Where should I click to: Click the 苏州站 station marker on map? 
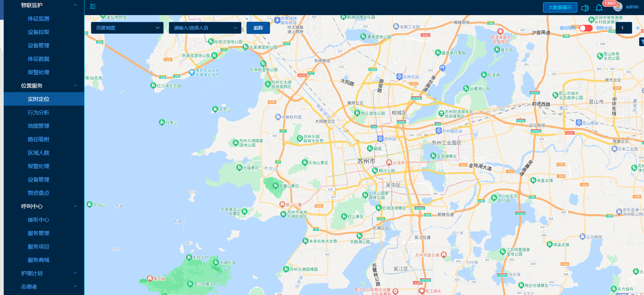pos(380,138)
